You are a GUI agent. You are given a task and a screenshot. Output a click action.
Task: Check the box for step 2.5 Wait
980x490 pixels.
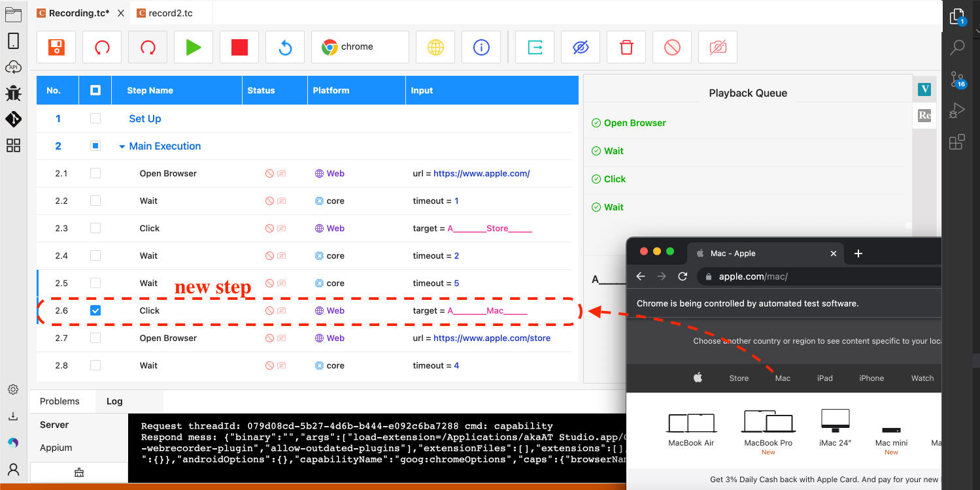point(95,283)
